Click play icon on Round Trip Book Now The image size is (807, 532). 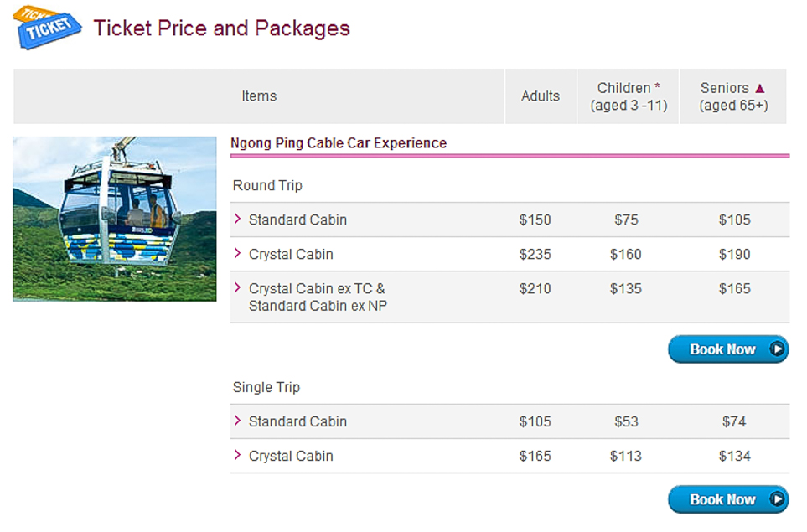[x=777, y=349]
